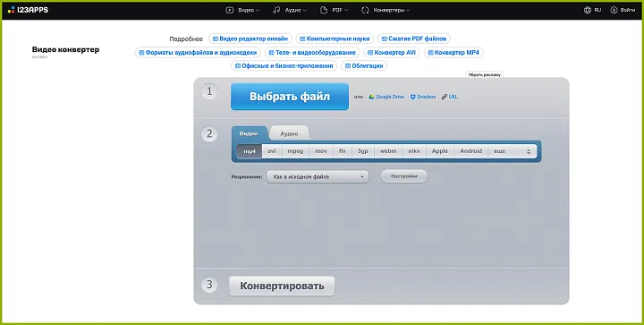Open file by URL link

click(453, 97)
